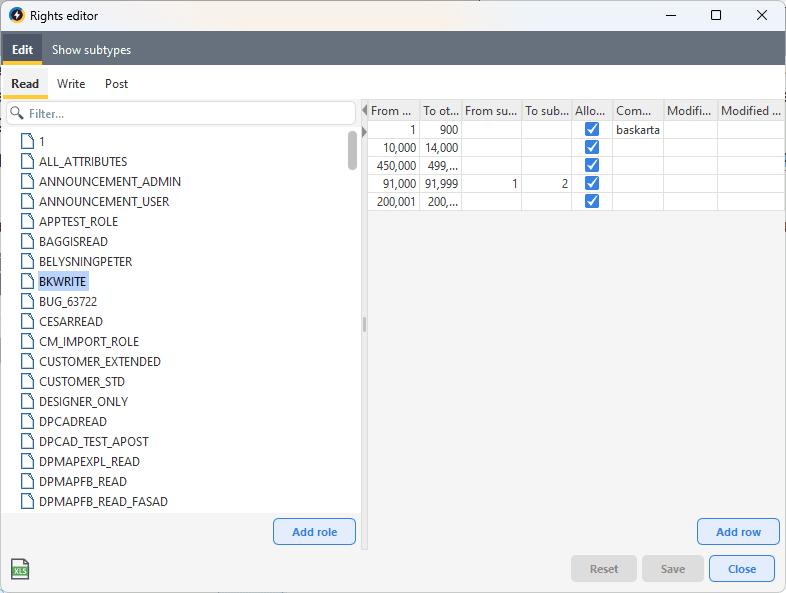
Task: Switch to the Write tab
Action: [71, 84]
